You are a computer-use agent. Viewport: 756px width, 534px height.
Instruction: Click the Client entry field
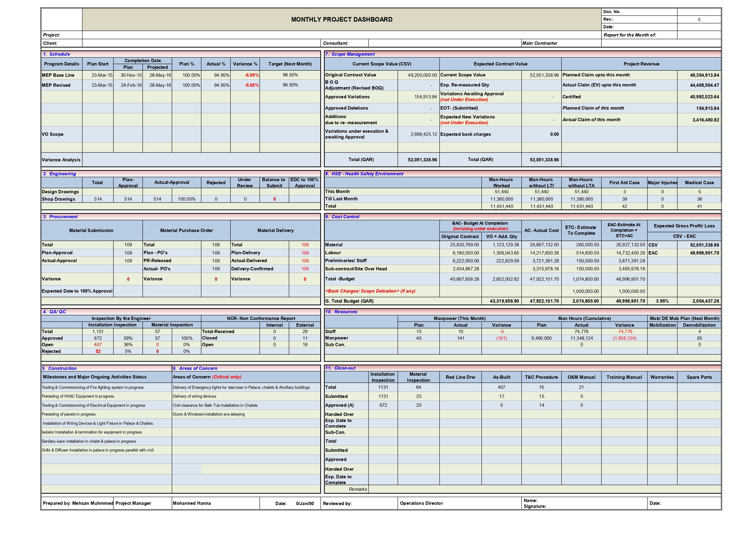coord(197,43)
